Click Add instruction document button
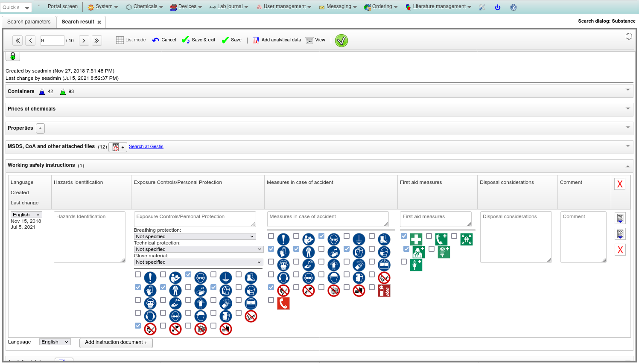The height and width of the screenshot is (364, 639). (116, 342)
